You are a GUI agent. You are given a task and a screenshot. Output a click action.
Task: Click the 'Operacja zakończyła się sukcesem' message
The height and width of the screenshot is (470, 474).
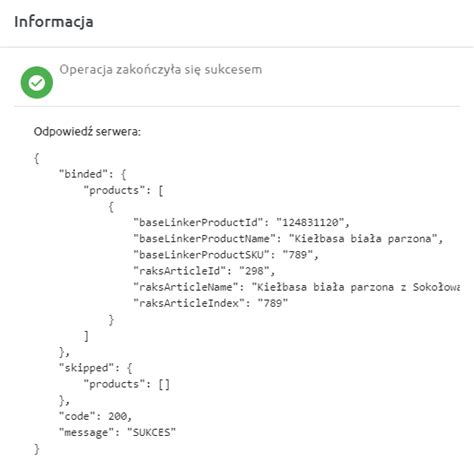click(161, 69)
